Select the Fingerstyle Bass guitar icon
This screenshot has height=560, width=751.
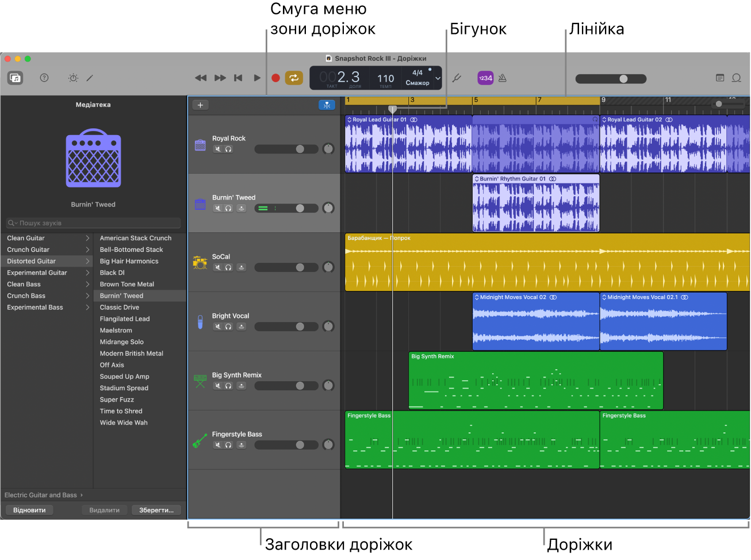(200, 440)
